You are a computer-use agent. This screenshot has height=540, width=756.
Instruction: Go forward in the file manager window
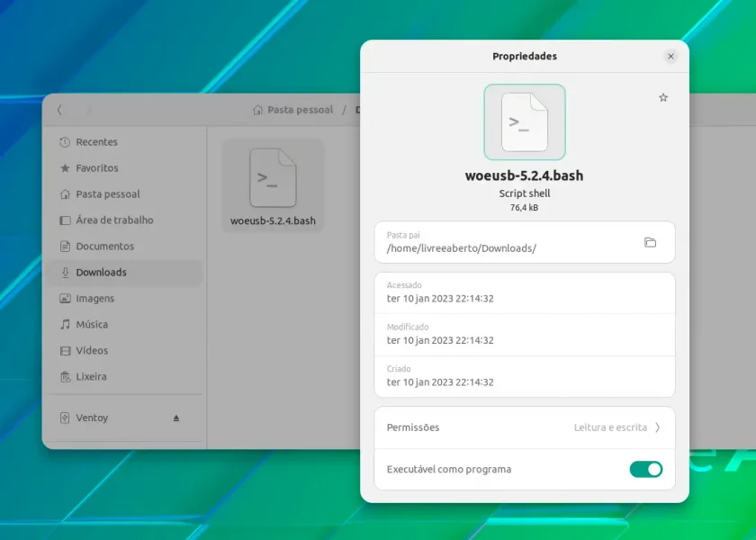(89, 110)
